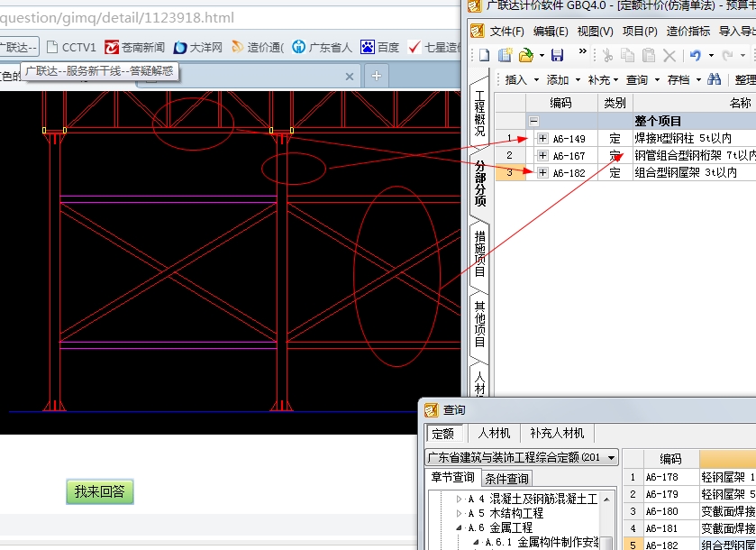Expand the A6-182 row plus box in main table

pos(542,172)
